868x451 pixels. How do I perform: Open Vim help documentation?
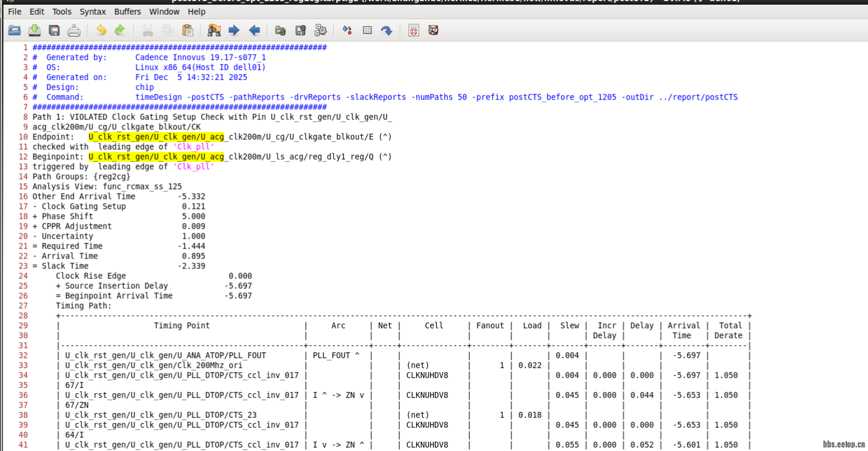[x=413, y=30]
